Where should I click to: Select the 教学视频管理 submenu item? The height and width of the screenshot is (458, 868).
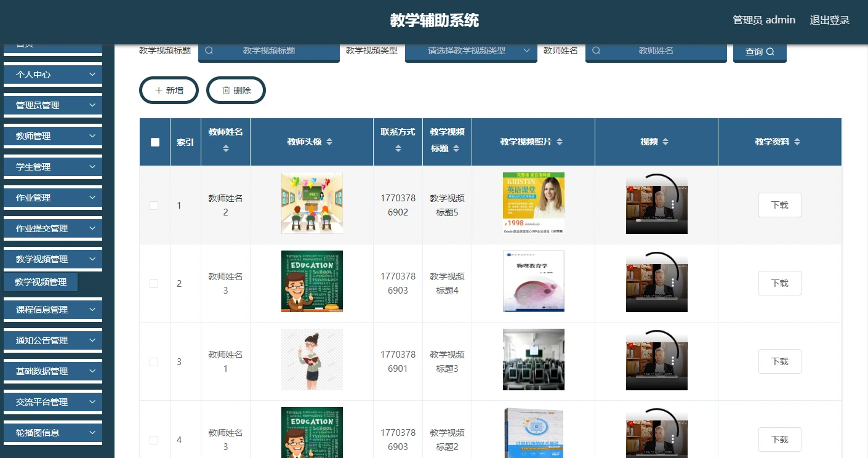(41, 282)
